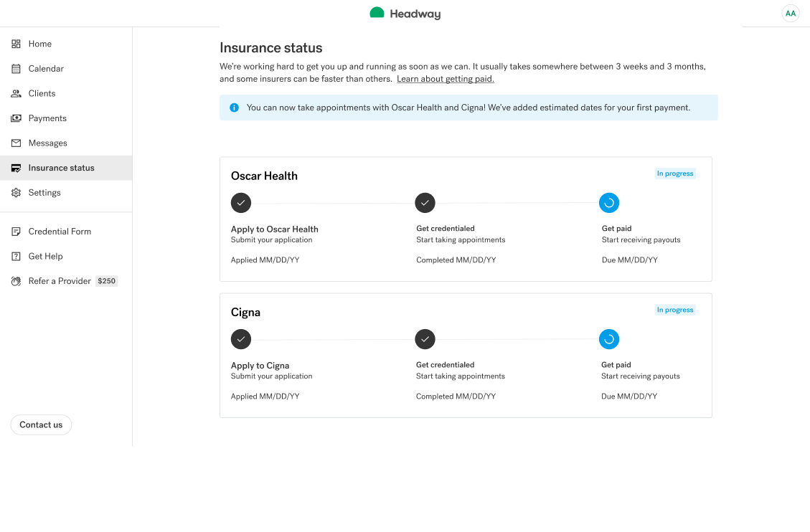Click Cigna Get paid spinner icon

point(609,339)
